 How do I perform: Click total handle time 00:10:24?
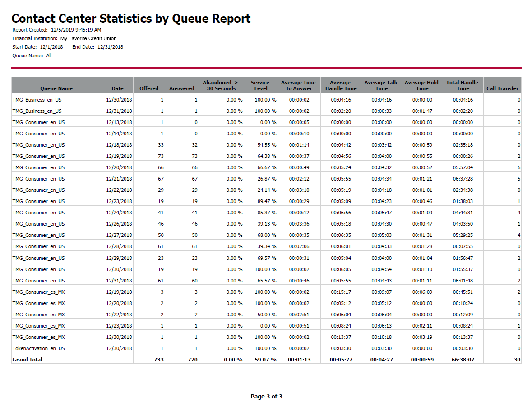point(463,303)
